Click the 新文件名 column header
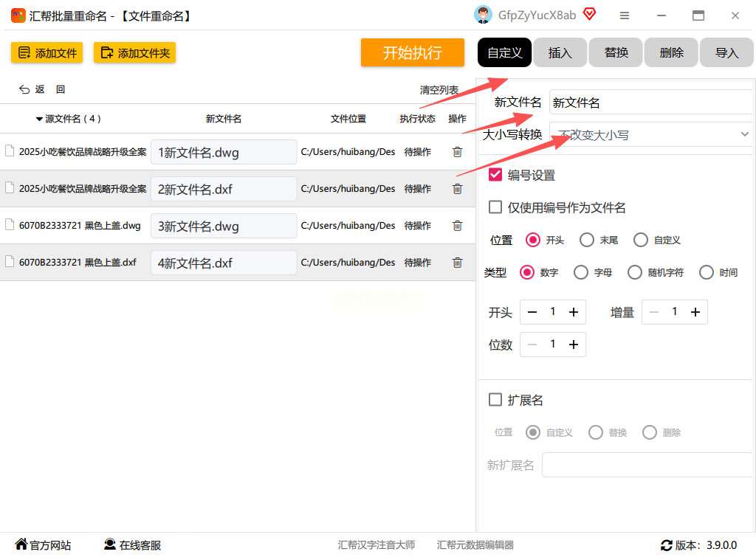 click(x=223, y=119)
